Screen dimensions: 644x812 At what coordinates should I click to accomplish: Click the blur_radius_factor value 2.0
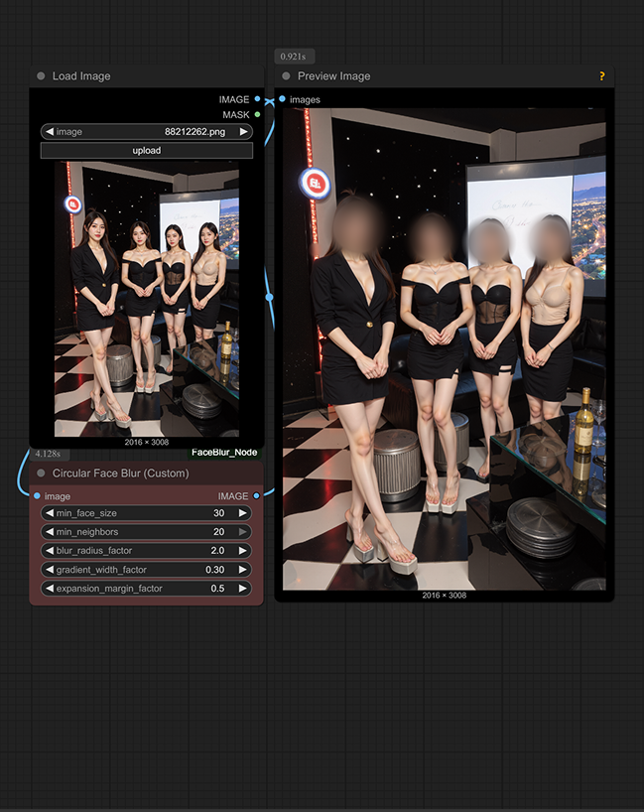pyautogui.click(x=217, y=551)
